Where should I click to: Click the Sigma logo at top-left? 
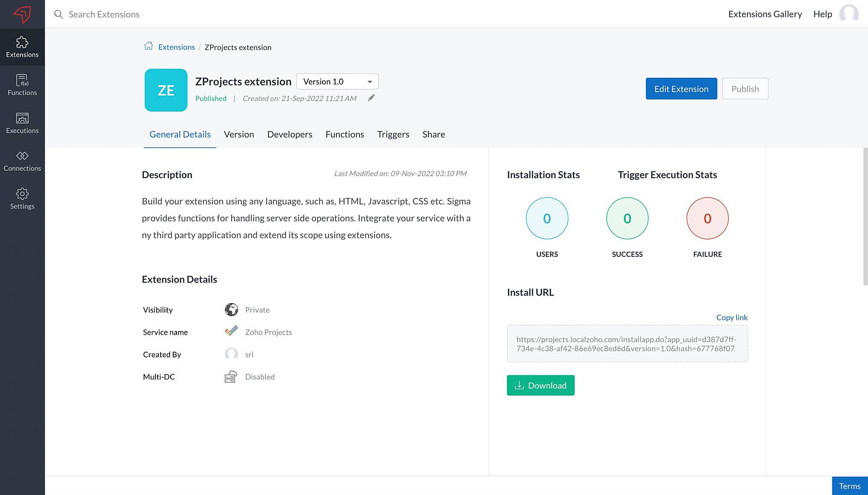point(22,14)
